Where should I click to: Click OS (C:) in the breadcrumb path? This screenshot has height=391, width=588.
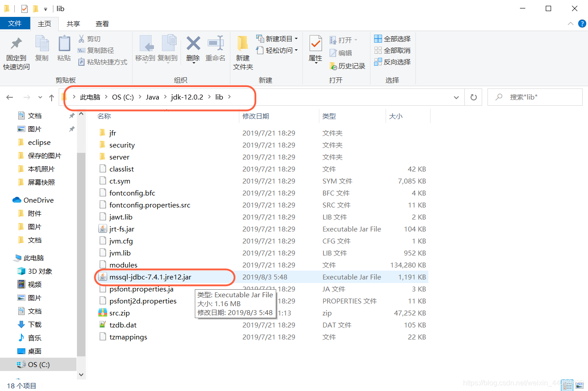pos(123,97)
